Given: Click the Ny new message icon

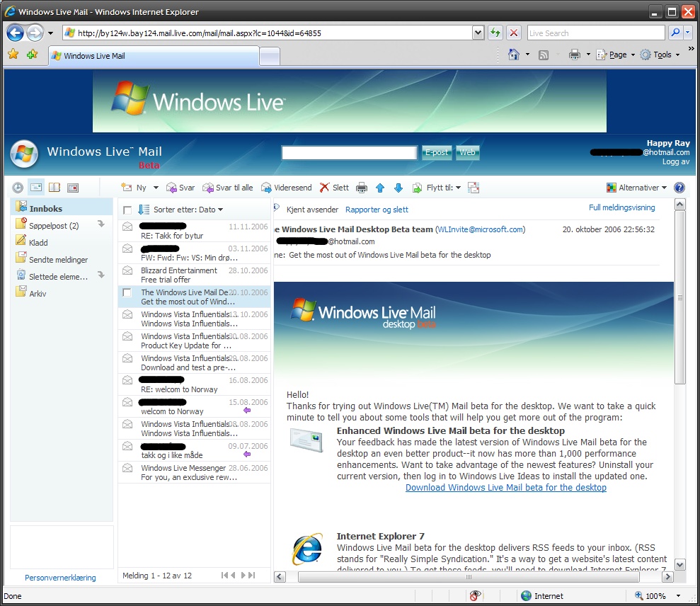Looking at the screenshot, I should coord(127,188).
